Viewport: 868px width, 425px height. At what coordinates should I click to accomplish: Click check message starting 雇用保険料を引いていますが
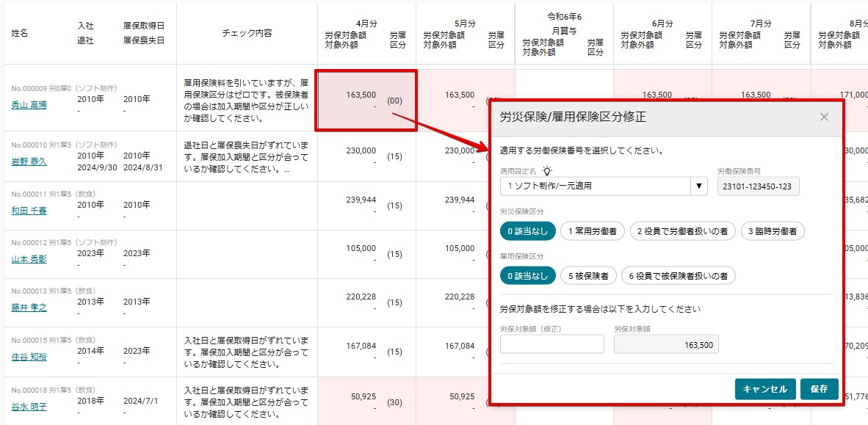[246, 100]
